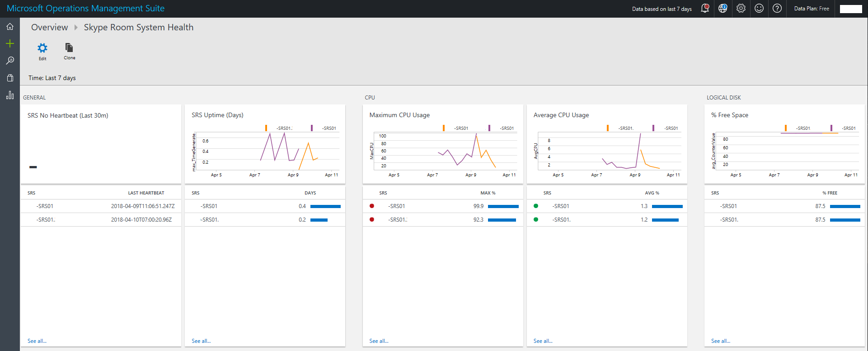
Task: Click the white account box in header
Action: point(851,9)
